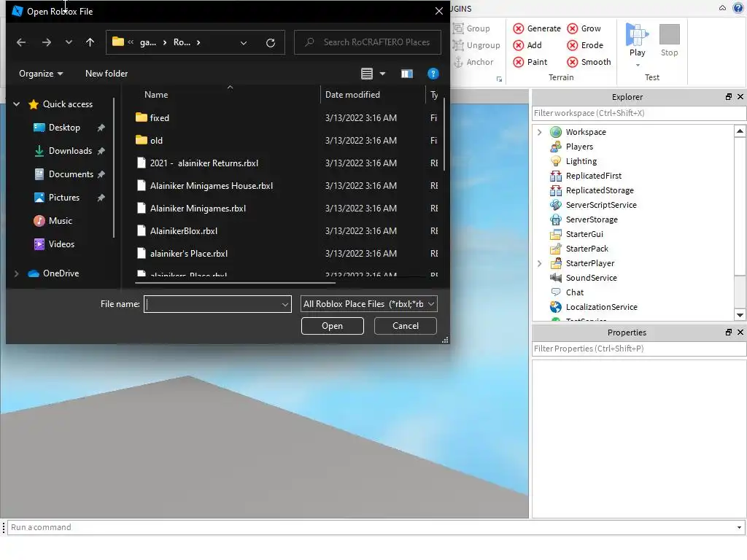747x560 pixels.
Task: Click the Filter workspace field
Action: 638,113
